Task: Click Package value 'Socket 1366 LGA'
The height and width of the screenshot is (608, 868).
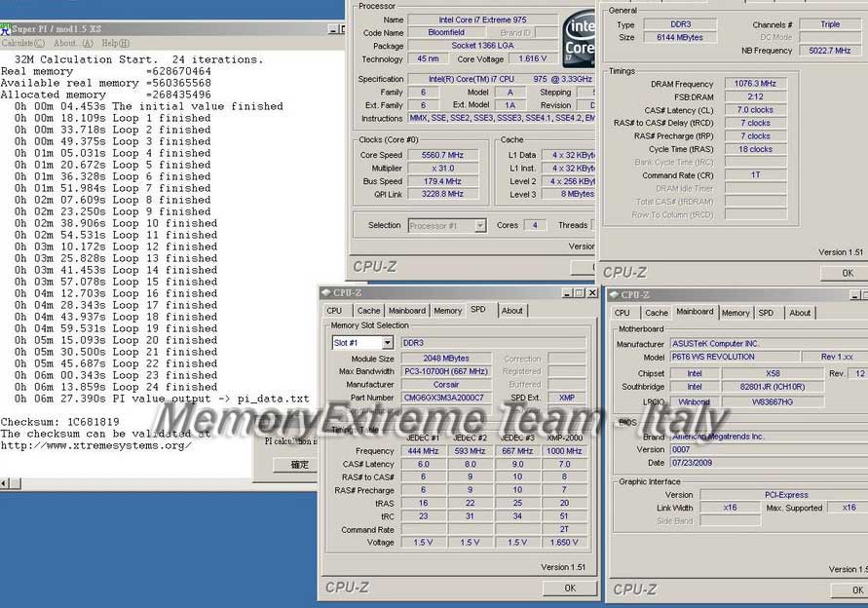Action: 483,46
